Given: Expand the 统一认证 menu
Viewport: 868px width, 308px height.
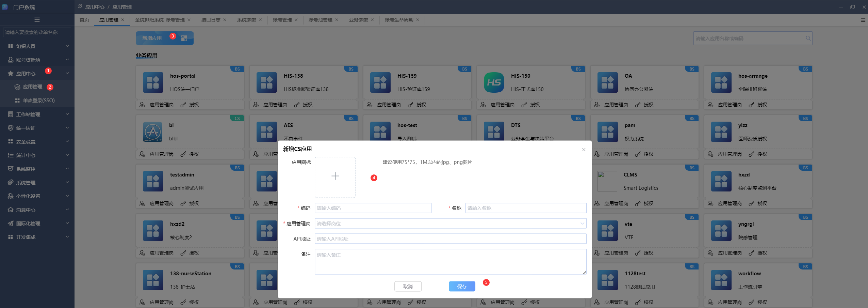Looking at the screenshot, I should [x=37, y=128].
